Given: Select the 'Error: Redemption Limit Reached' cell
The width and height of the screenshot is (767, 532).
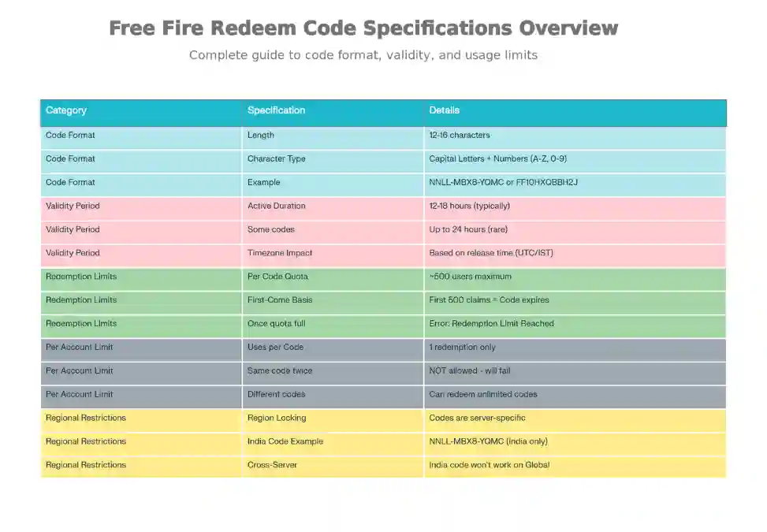Looking at the screenshot, I should (x=491, y=324).
